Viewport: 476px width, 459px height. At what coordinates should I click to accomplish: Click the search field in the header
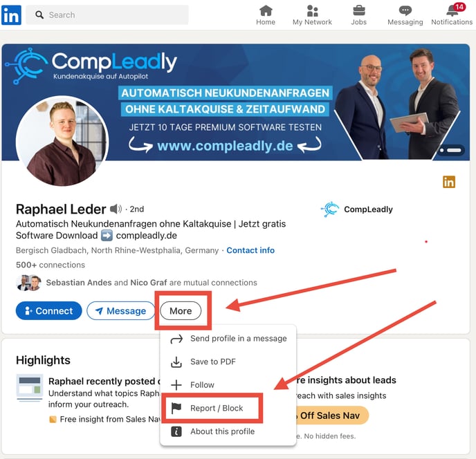click(x=107, y=15)
